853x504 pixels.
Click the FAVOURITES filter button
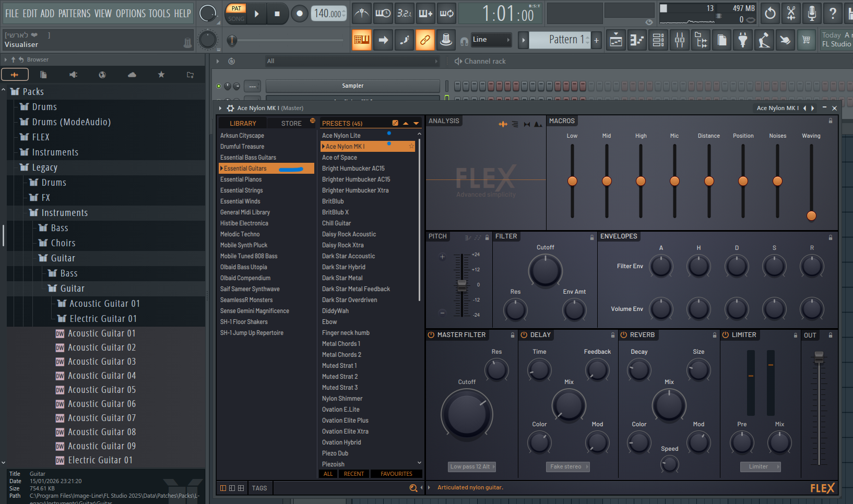396,474
